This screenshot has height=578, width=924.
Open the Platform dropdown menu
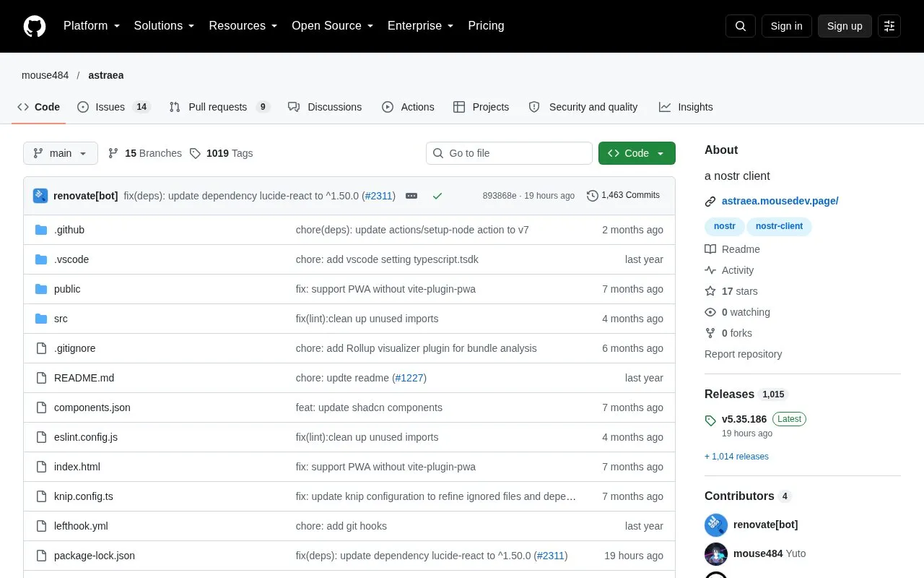92,26
